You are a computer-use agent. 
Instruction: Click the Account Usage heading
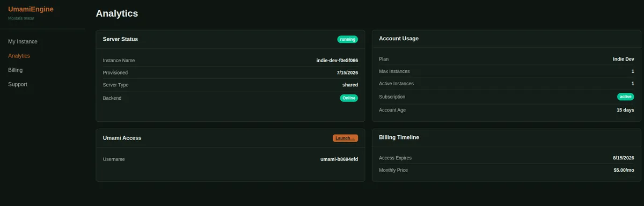click(x=399, y=39)
